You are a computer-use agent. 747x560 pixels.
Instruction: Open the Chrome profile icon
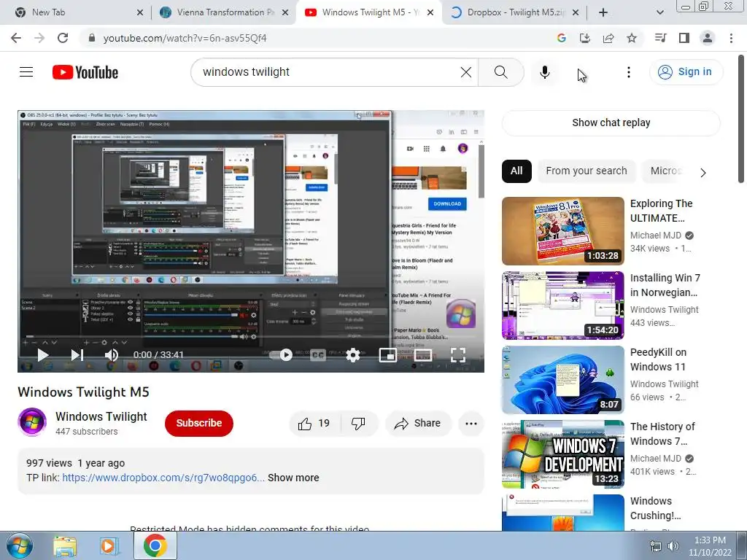708,38
